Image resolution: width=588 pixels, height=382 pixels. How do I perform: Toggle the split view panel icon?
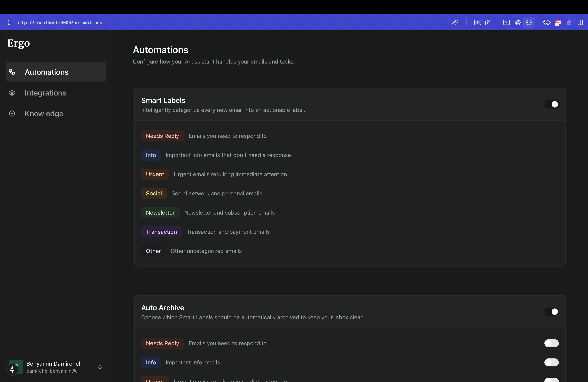[580, 22]
